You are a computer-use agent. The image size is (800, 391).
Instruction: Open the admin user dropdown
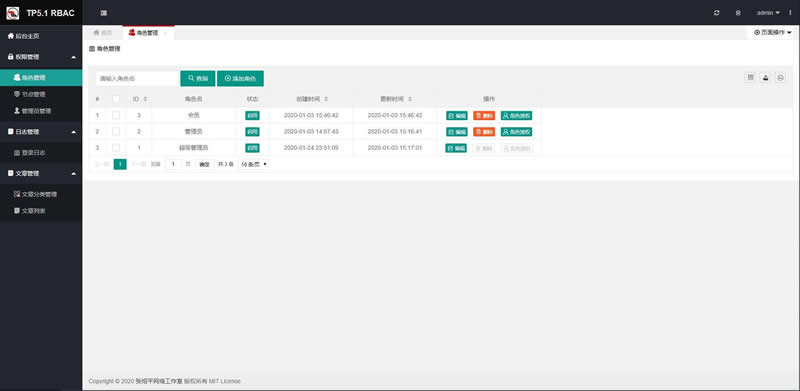coord(768,13)
